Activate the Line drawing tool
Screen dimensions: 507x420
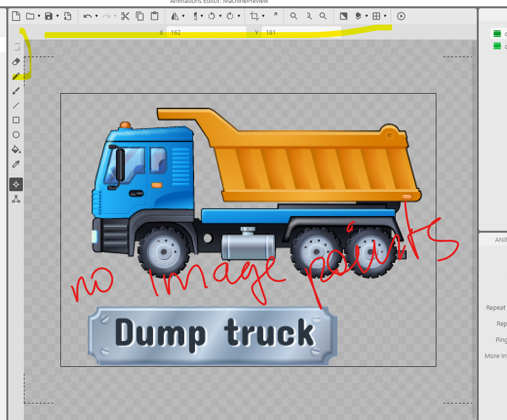16,105
